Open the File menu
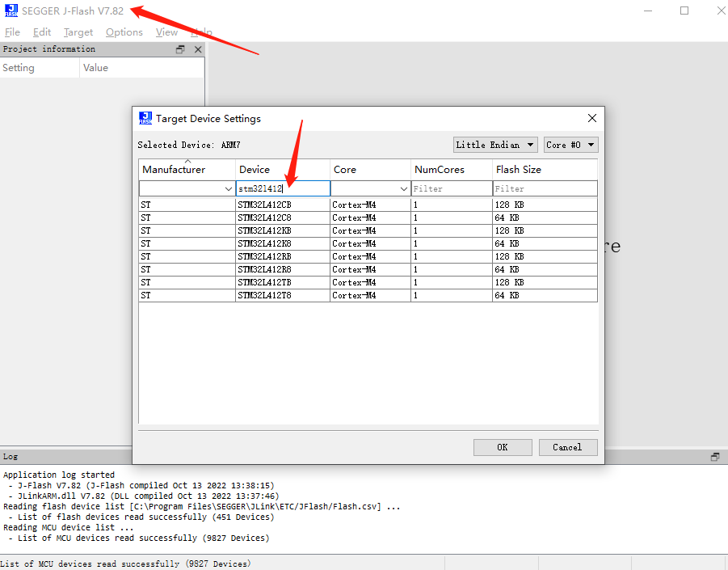This screenshot has height=570, width=728. [x=13, y=32]
